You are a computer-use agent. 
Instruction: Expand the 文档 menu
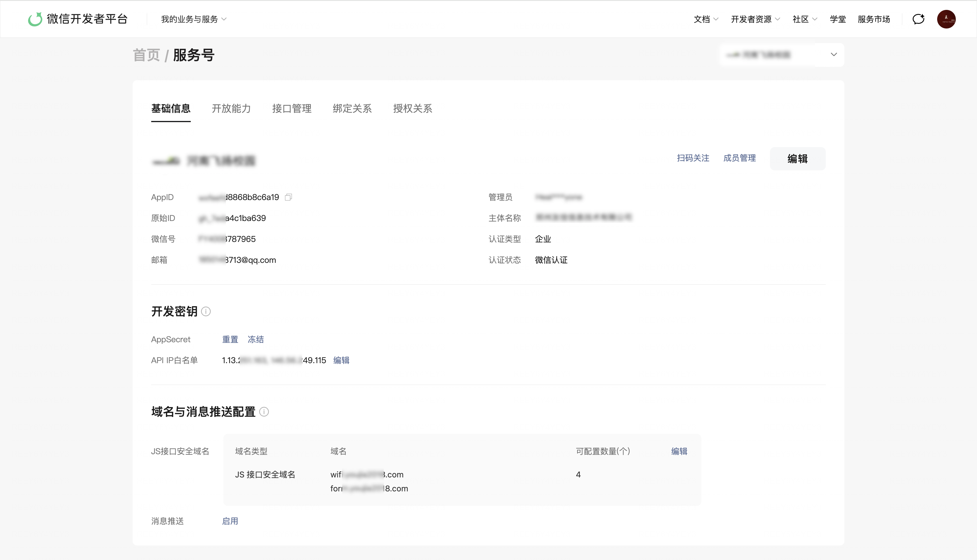[706, 19]
